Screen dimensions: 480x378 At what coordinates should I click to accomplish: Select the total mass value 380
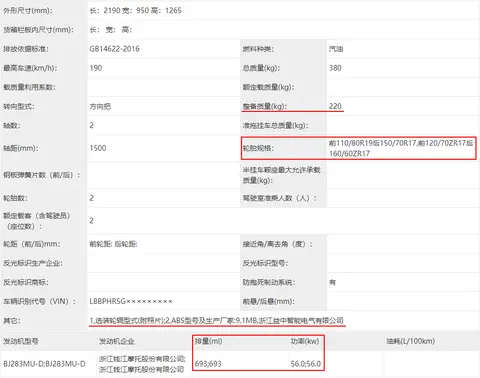coord(335,68)
